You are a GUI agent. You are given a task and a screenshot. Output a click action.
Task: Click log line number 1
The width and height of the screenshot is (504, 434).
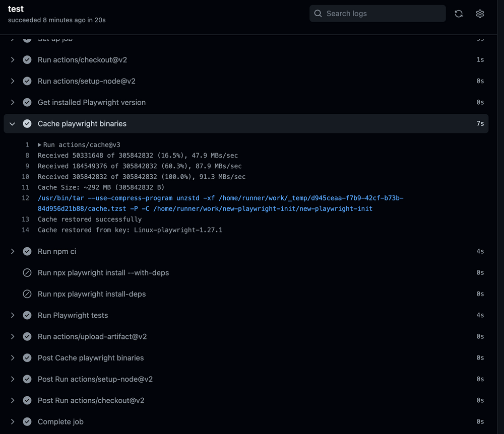(x=27, y=145)
